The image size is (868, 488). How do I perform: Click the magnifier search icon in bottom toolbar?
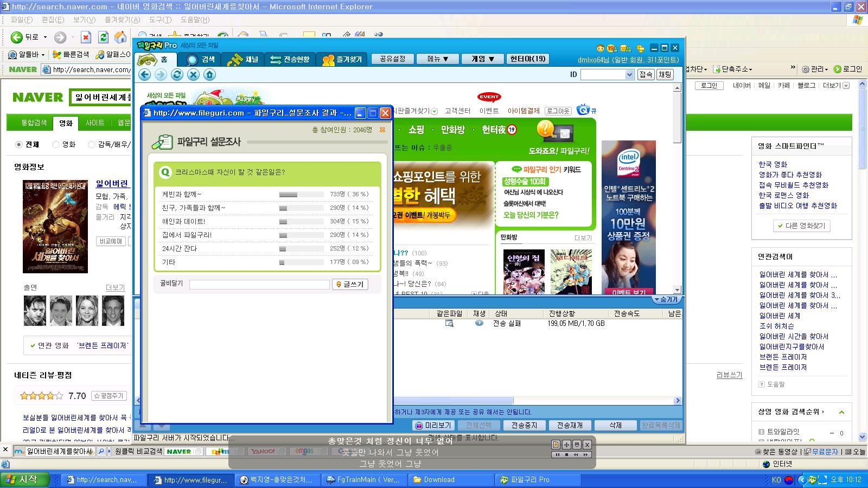(x=101, y=451)
